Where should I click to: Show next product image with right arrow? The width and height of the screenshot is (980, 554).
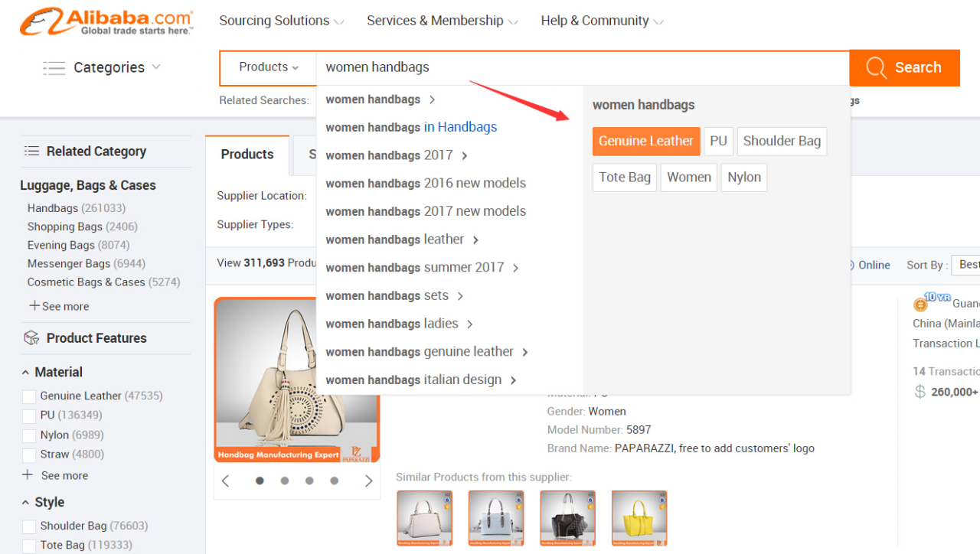tap(368, 481)
